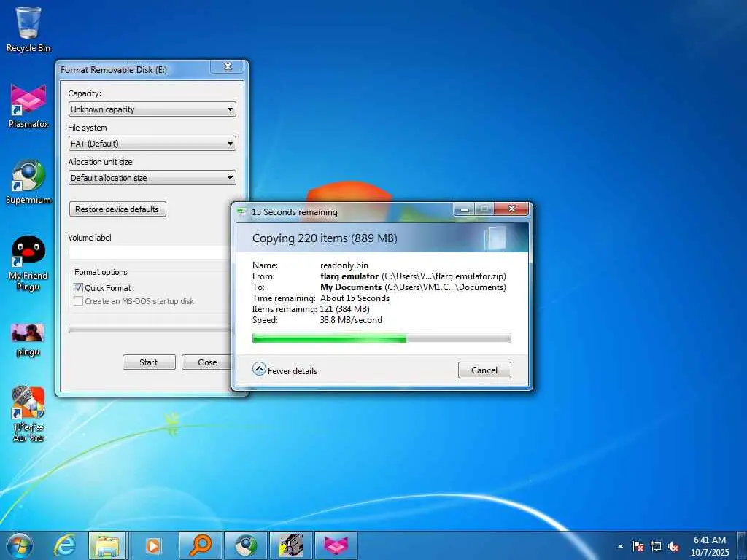This screenshot has width=747, height=560.
Task: Open the muted volume tray icon
Action: click(x=673, y=546)
